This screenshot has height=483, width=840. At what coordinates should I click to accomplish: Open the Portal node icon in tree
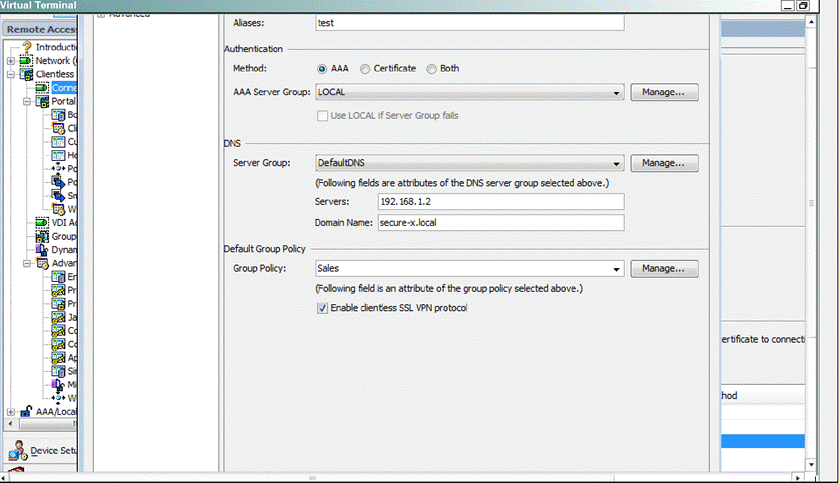(42, 101)
